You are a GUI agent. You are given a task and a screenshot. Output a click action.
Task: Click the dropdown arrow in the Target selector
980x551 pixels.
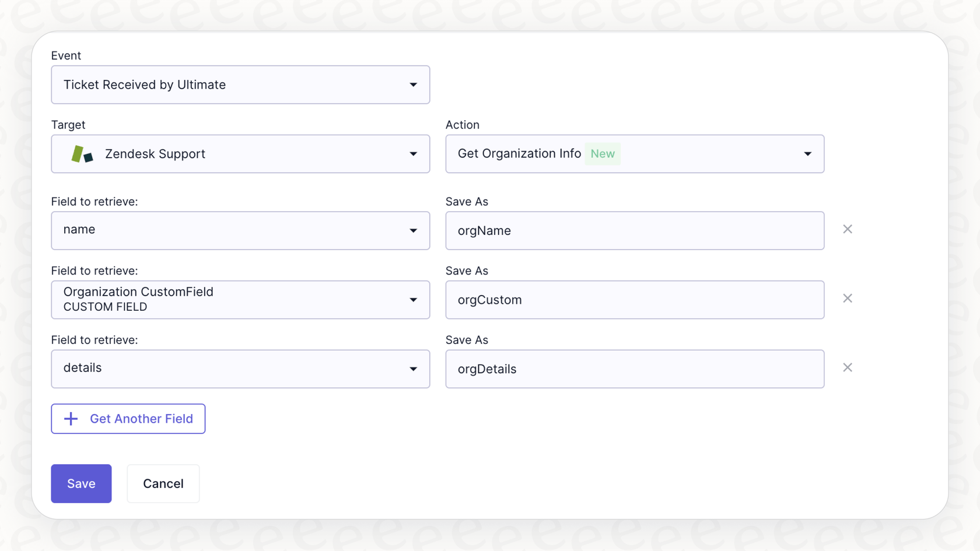point(414,154)
